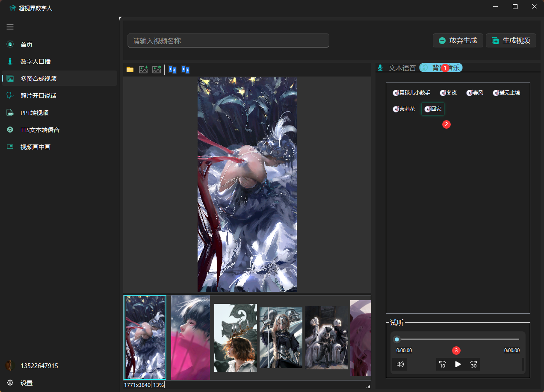Select background track 男孩儿小鼓手

point(411,92)
